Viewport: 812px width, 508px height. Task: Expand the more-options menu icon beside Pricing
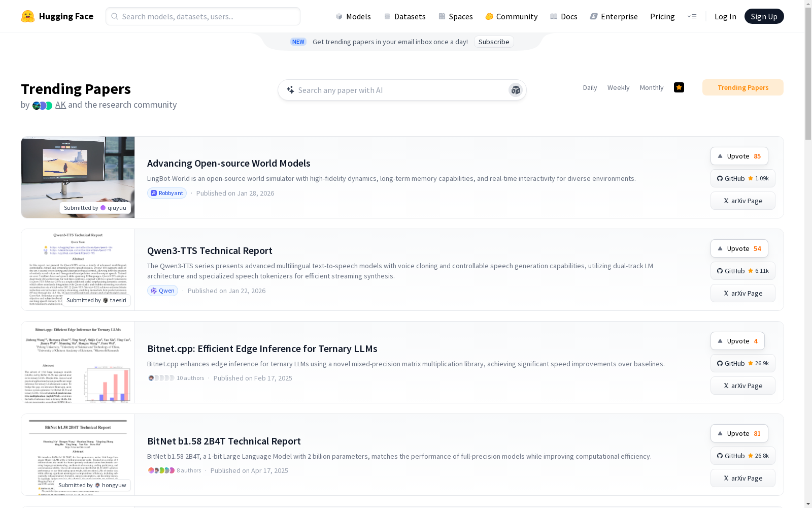pos(692,16)
